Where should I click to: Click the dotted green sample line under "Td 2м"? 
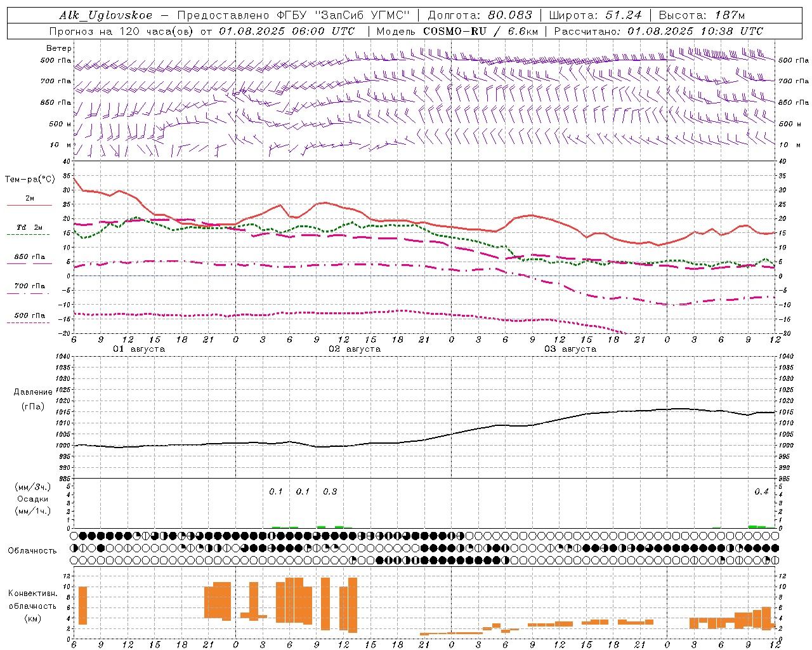click(x=28, y=235)
